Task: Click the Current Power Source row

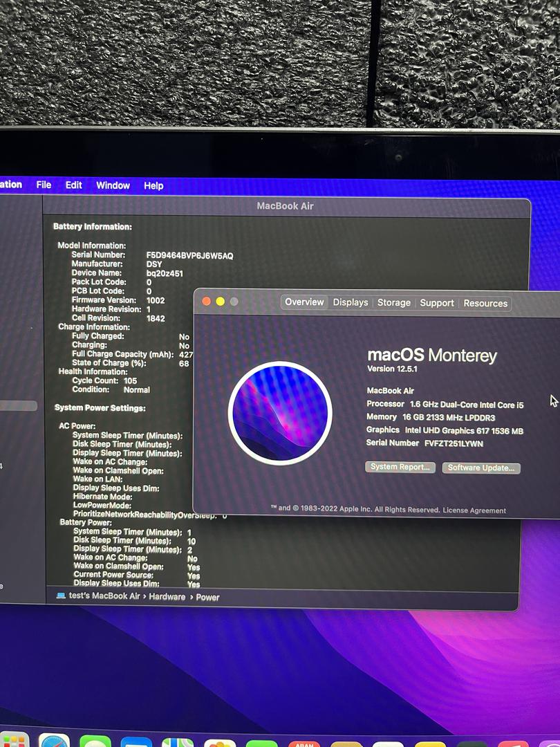Action: coord(136,575)
